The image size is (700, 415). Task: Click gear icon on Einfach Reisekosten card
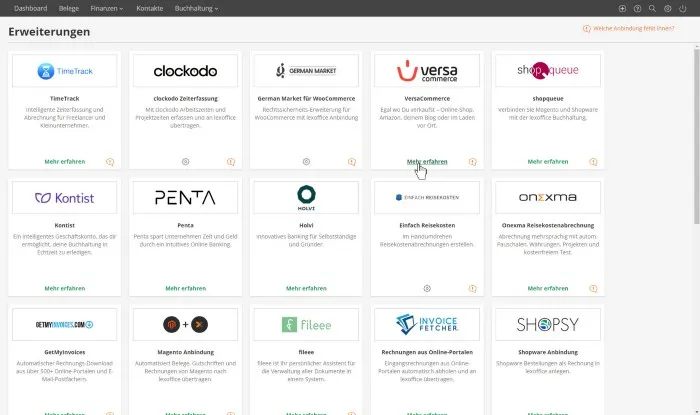coord(427,288)
